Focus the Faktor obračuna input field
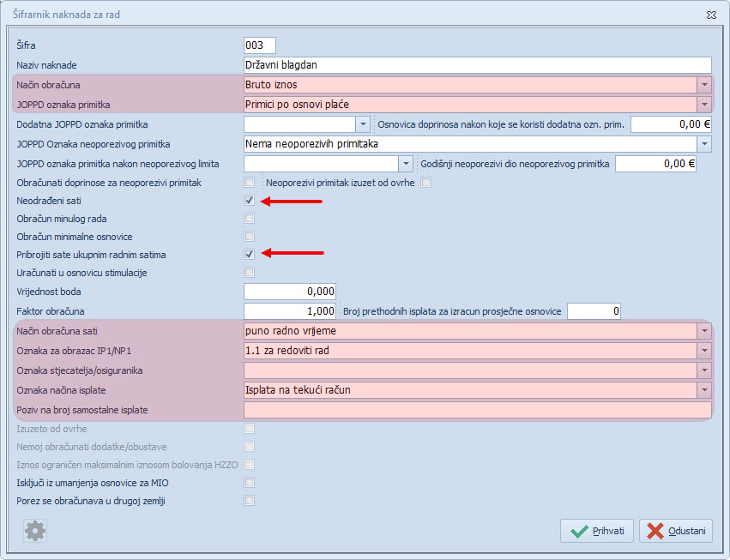The image size is (730, 560). (290, 311)
